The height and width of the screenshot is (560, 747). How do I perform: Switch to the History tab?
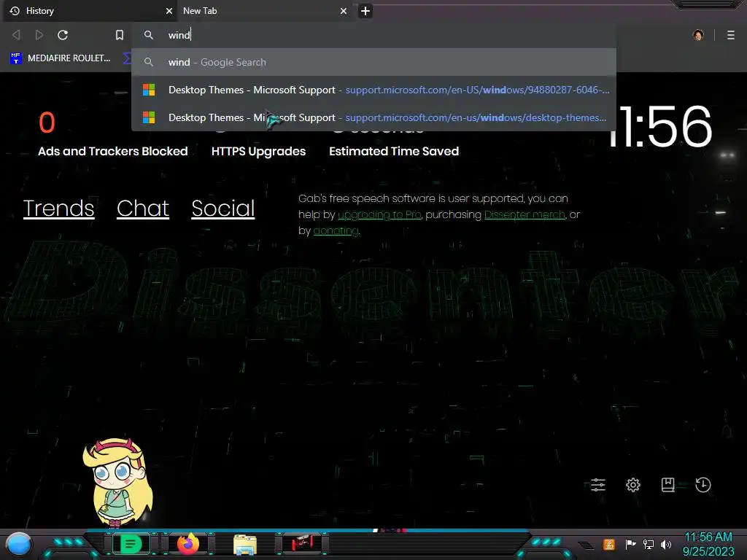88,11
